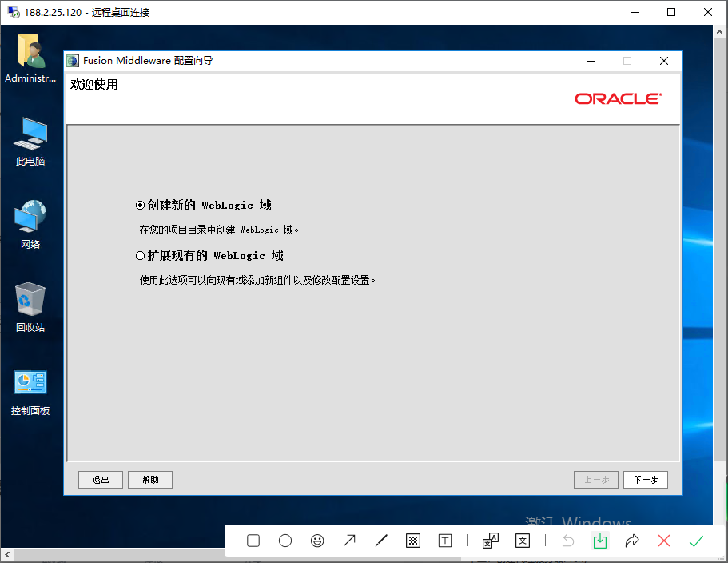Screen dimensions: 728x563
Task: Select the 控制面板 desktop icon
Action: (x=30, y=393)
